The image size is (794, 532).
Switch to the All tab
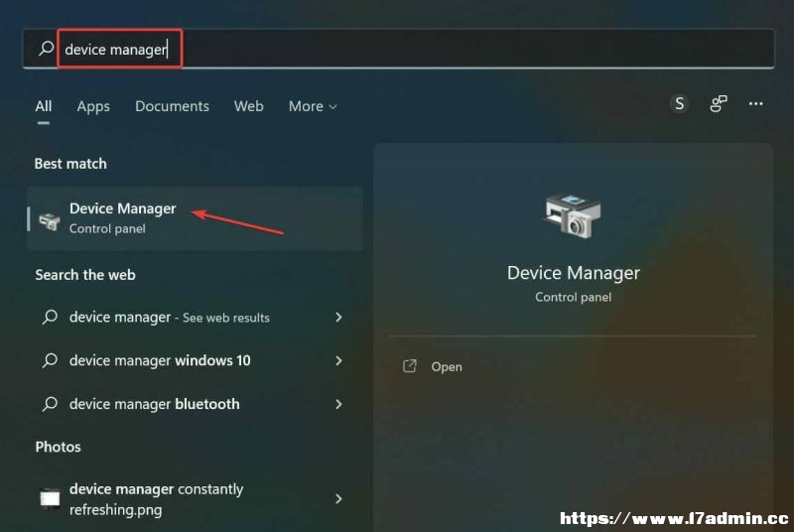click(x=44, y=106)
